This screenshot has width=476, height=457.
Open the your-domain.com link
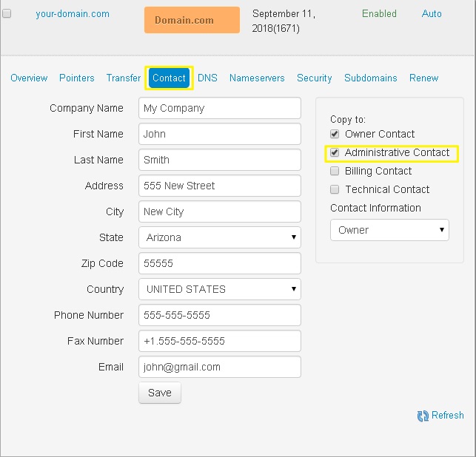click(73, 14)
